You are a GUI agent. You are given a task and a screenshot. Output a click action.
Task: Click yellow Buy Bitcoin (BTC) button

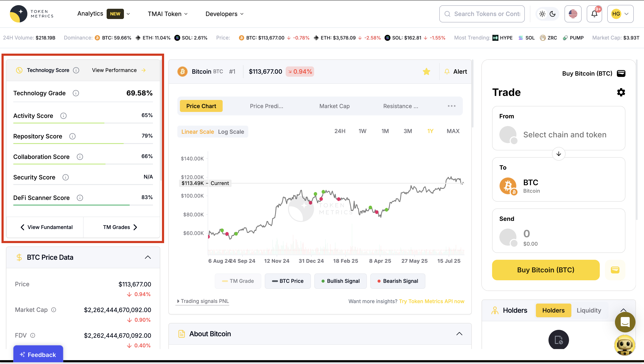point(546,270)
